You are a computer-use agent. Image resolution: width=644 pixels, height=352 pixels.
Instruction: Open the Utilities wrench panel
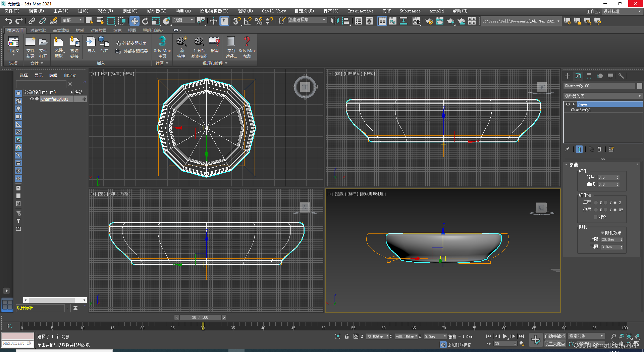(x=621, y=76)
